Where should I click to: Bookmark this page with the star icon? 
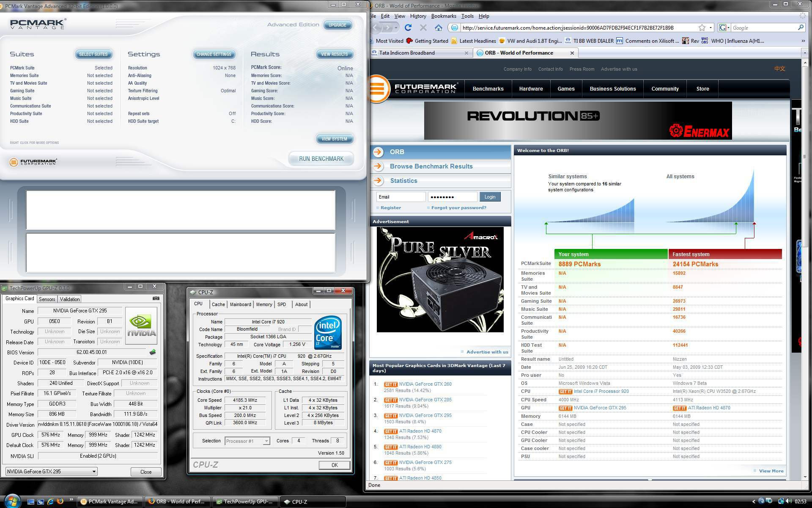(702, 28)
